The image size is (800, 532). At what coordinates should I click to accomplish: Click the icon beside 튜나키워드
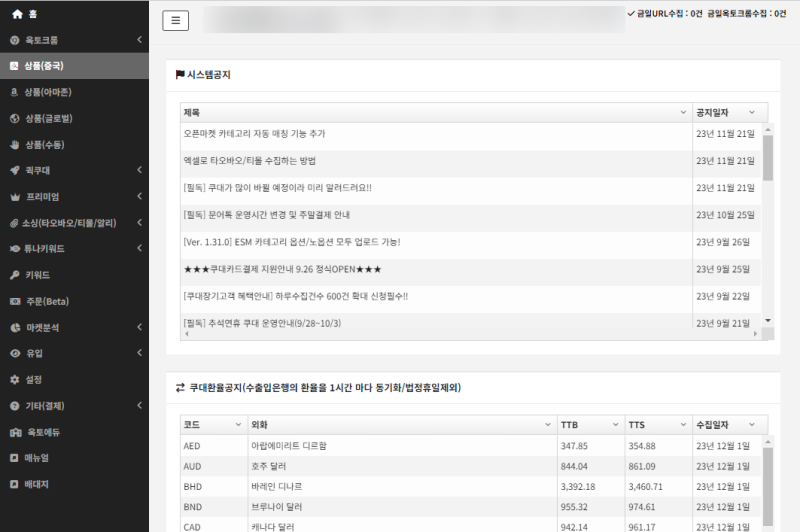(15, 249)
